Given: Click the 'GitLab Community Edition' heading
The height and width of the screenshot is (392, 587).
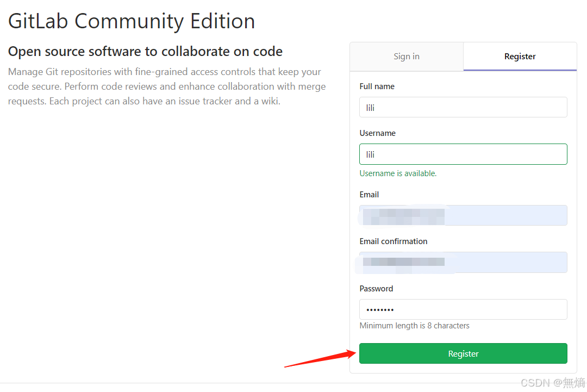Looking at the screenshot, I should coord(132,21).
